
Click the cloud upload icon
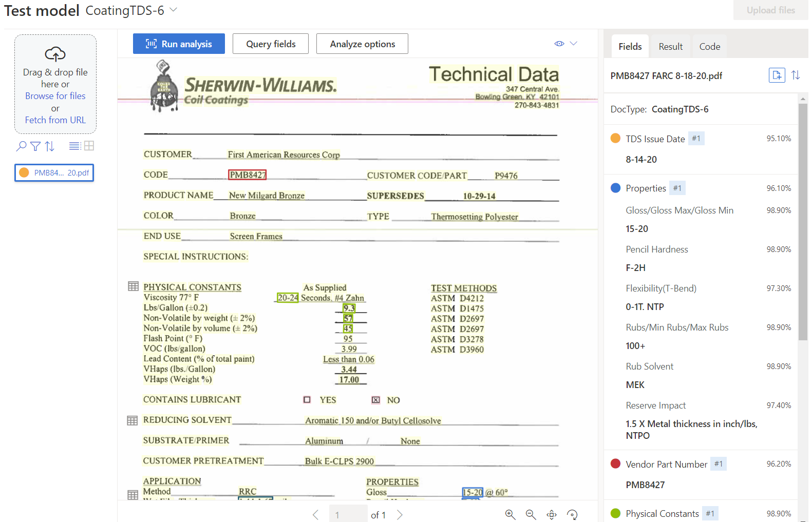click(x=55, y=54)
